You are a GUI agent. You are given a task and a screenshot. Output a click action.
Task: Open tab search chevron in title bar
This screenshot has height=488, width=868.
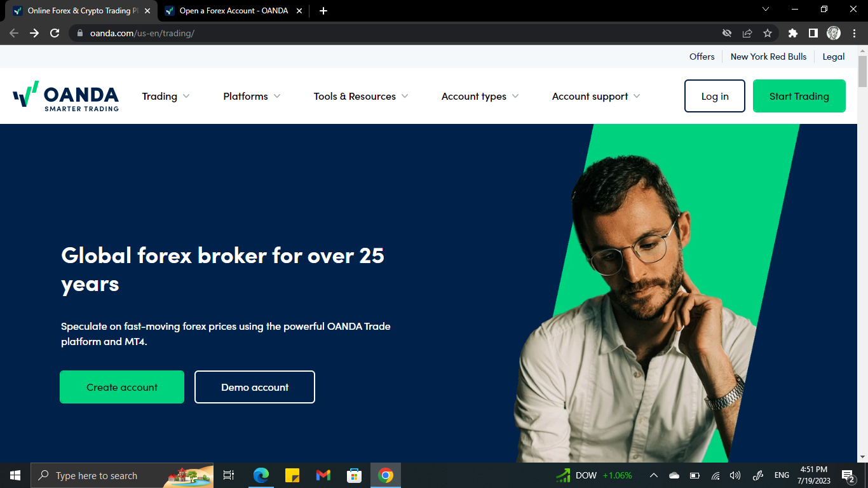click(765, 10)
